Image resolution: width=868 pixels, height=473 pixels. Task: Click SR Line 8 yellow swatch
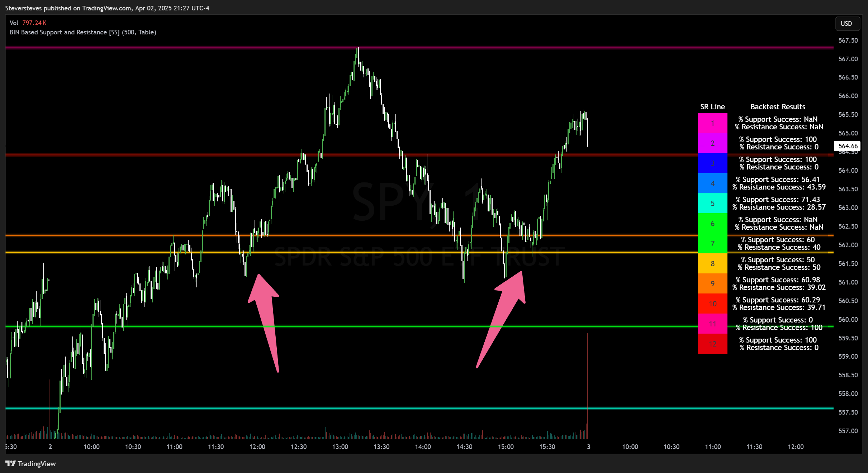point(712,263)
